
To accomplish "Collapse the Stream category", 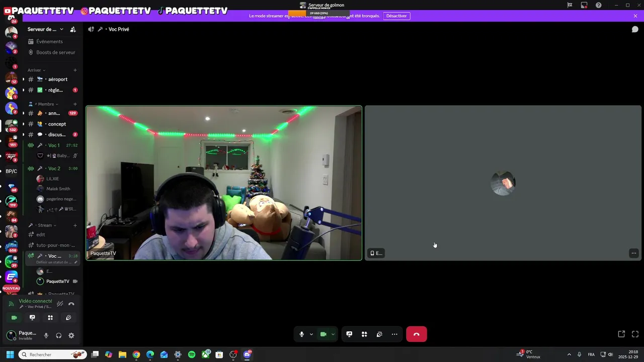I will [42, 225].
